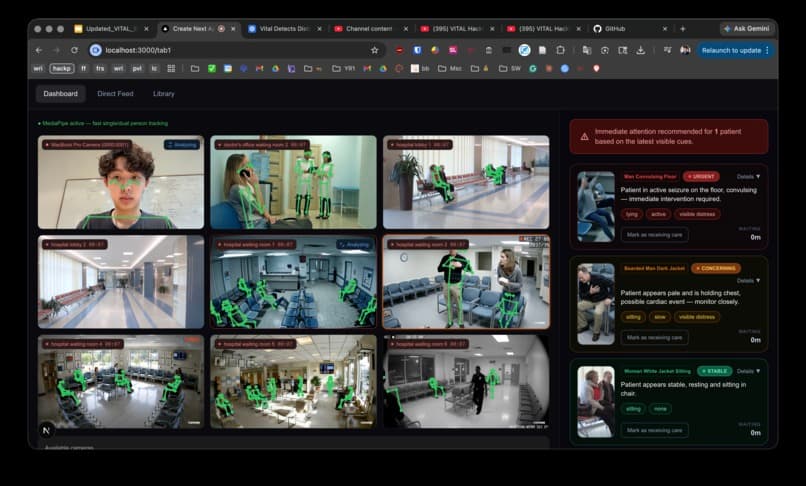The width and height of the screenshot is (806, 486).
Task: Open the Extensions puzzle icon
Action: click(x=560, y=50)
